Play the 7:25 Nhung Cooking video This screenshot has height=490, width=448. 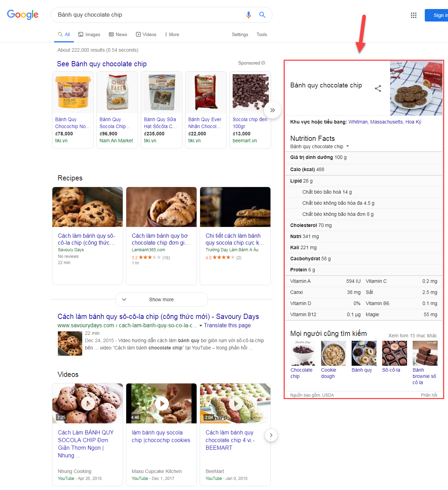pos(88,403)
